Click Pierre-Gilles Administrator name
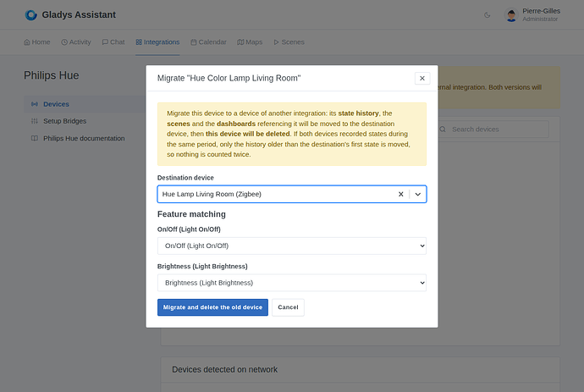 point(541,15)
